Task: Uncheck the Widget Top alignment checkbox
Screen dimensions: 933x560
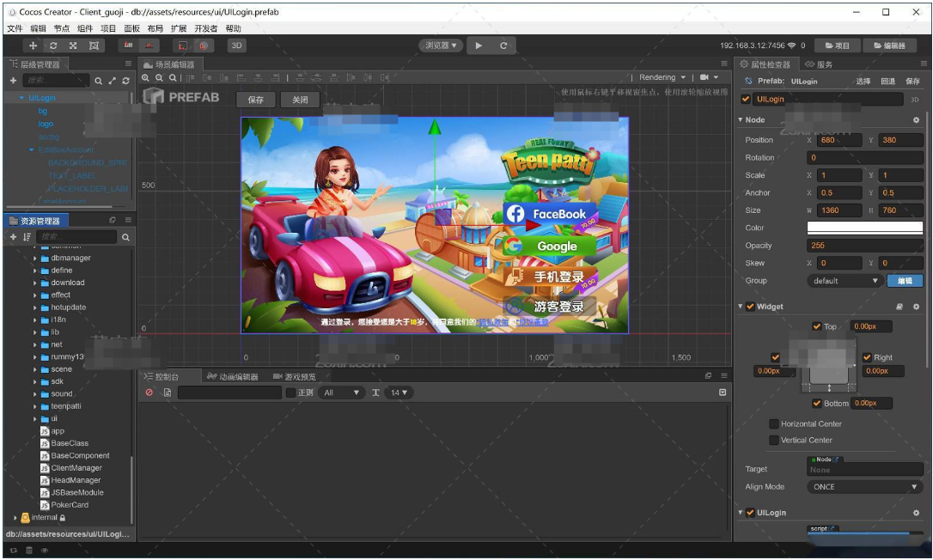Action: 816,326
